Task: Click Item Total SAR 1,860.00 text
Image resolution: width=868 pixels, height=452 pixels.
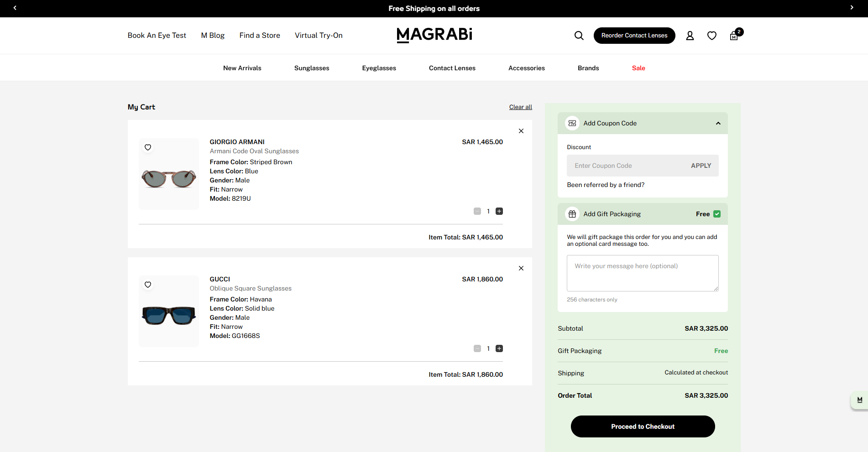Action: tap(465, 374)
